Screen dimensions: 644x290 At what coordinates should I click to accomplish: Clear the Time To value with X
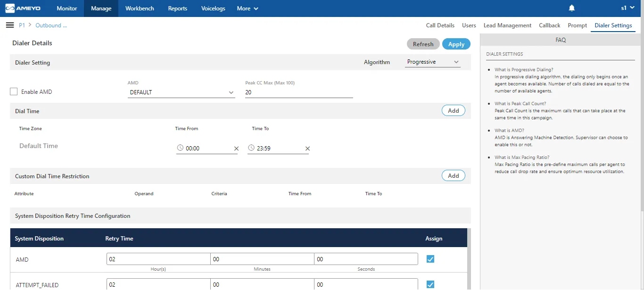307,149
